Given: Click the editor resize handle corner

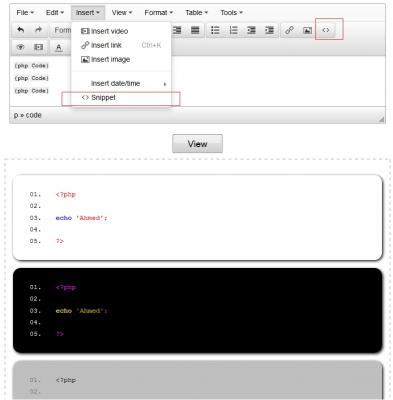Looking at the screenshot, I should tap(381, 119).
